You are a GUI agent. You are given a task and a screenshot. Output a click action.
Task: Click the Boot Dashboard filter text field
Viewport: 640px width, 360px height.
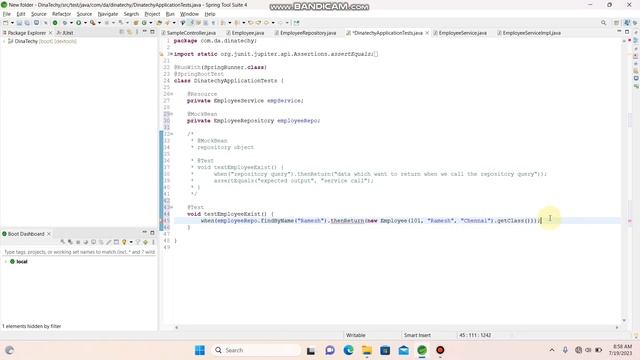(x=79, y=252)
